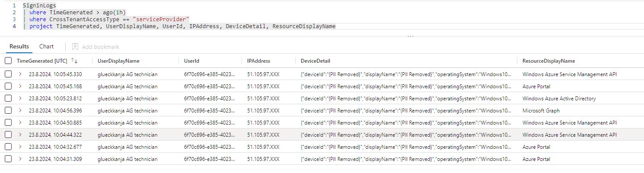Click the timestamp 23.8.2024, 10:04:56.396
Screen dimensions: 644x173
click(55, 111)
